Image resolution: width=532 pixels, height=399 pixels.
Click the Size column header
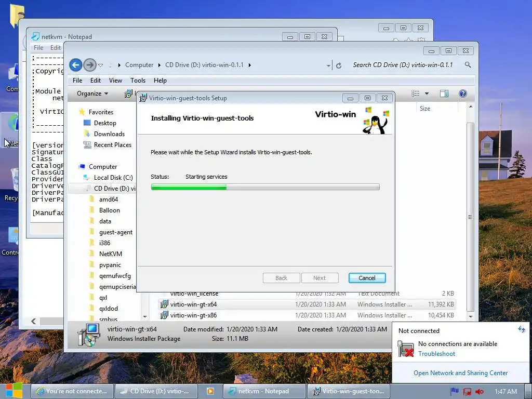point(425,109)
